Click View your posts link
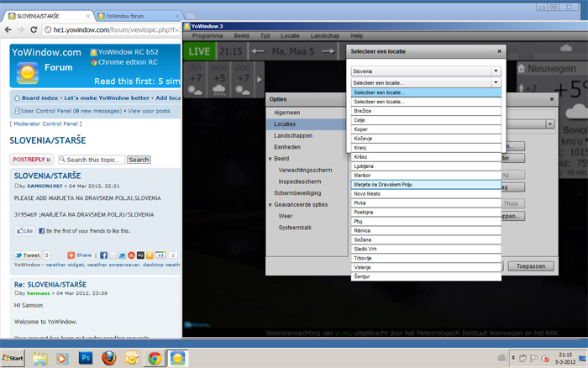This screenshot has width=588, height=368. [149, 111]
